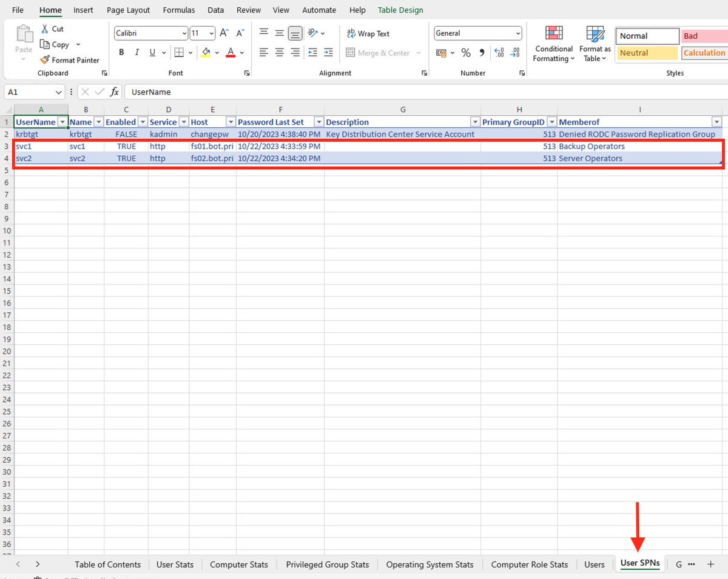Apply red font color to text

(x=231, y=53)
